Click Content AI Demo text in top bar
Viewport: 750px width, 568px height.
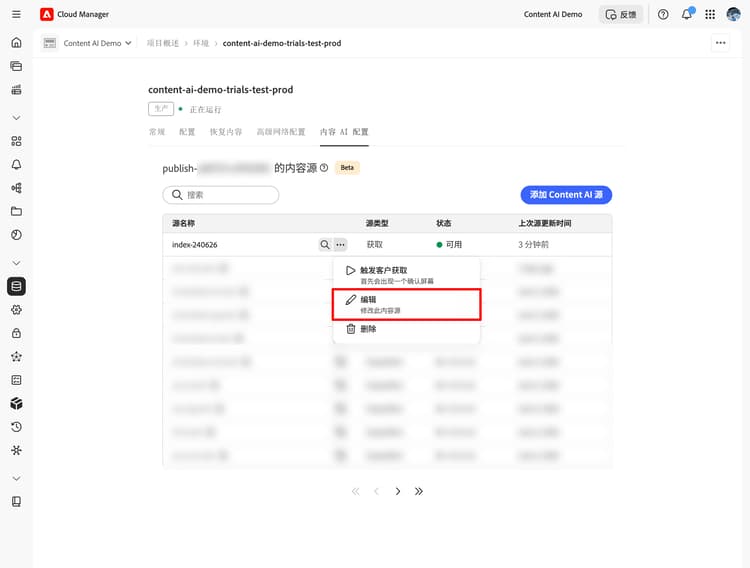553,14
